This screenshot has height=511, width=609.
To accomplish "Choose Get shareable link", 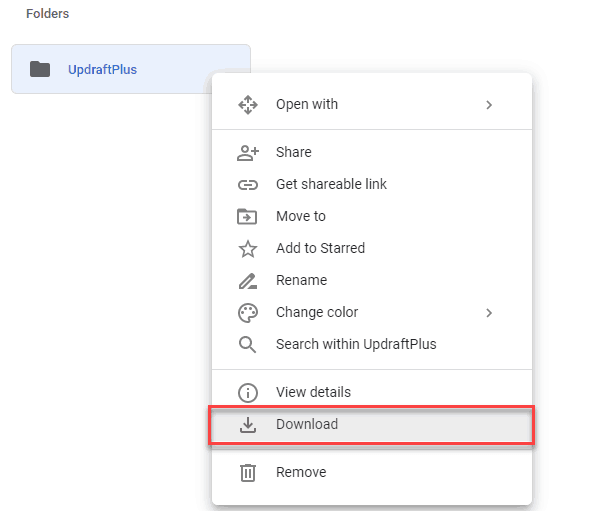I will (372, 184).
